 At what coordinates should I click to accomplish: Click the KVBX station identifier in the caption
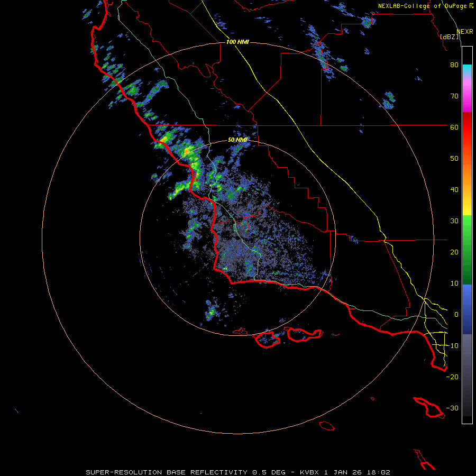point(309,472)
